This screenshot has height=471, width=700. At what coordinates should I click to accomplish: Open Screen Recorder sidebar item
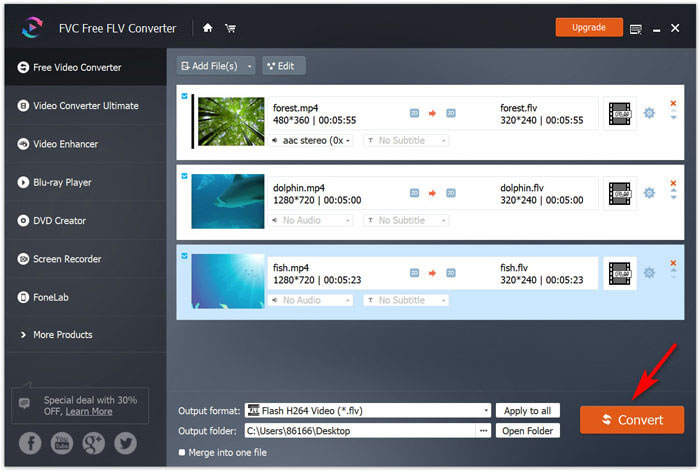point(85,259)
